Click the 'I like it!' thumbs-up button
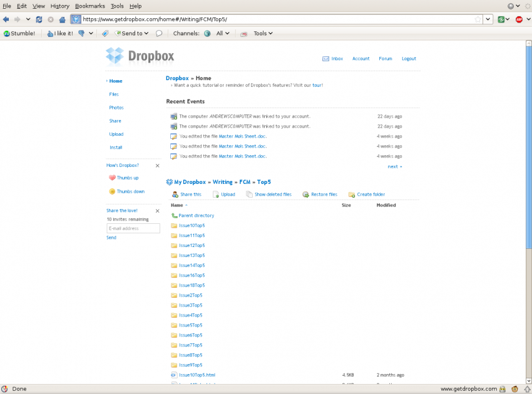Viewport: 532px width, 394px height. pos(60,33)
